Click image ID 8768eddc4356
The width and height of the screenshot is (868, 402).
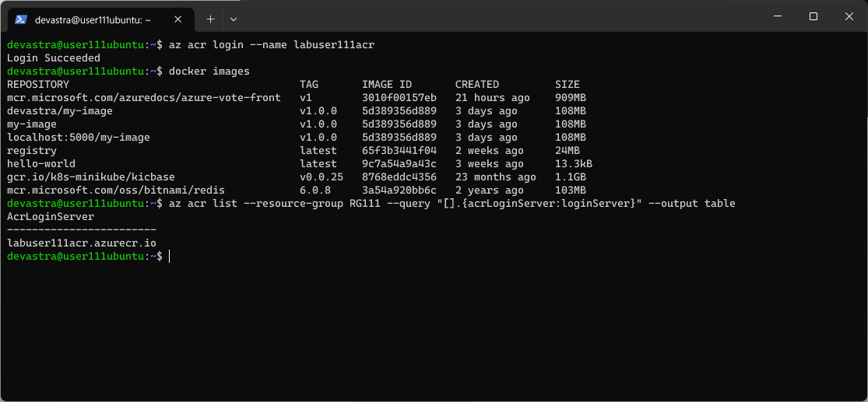point(399,177)
